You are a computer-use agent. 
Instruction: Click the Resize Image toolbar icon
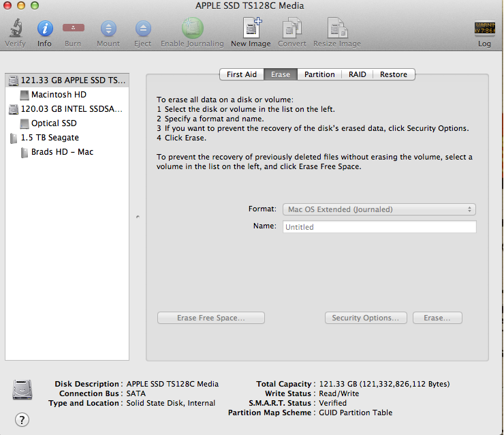337,28
